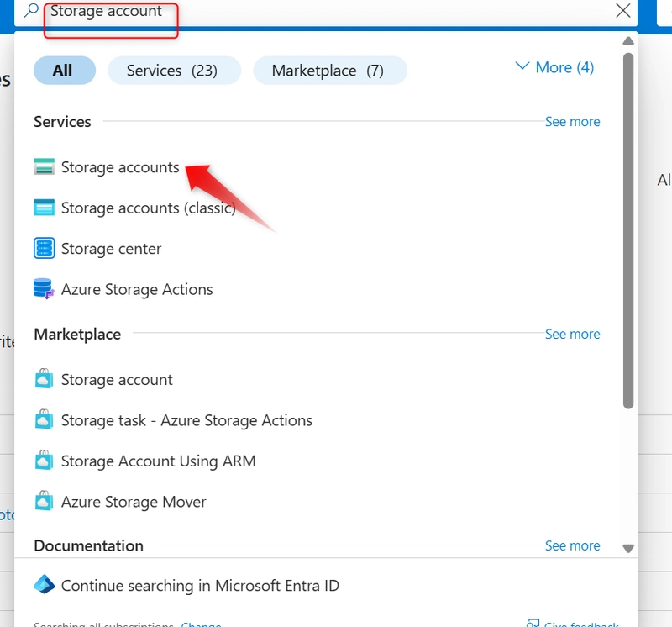This screenshot has height=627, width=672.
Task: Click the Microsoft Entra ID icon
Action: click(45, 584)
